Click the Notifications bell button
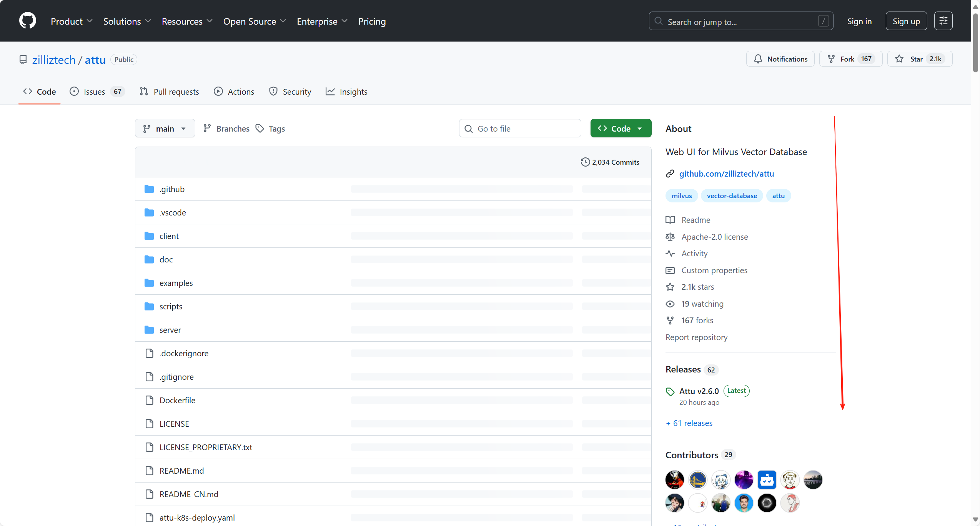This screenshot has height=526, width=980. pyautogui.click(x=780, y=59)
